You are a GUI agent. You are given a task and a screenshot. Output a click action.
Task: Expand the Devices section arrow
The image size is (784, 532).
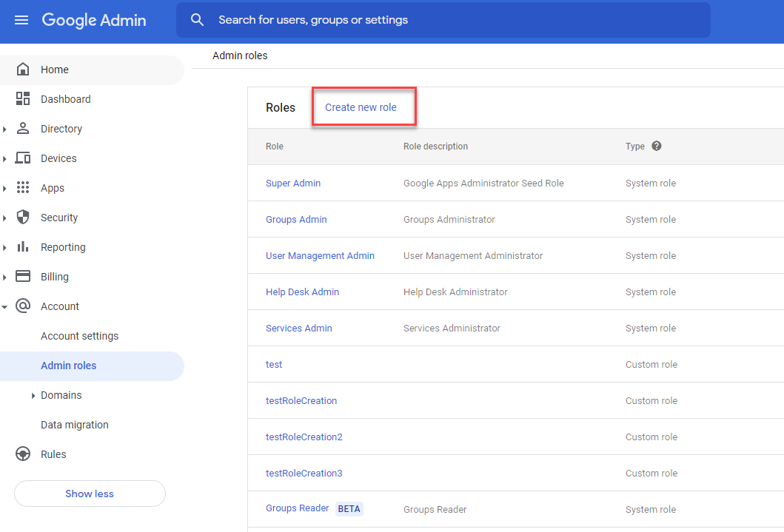point(5,159)
